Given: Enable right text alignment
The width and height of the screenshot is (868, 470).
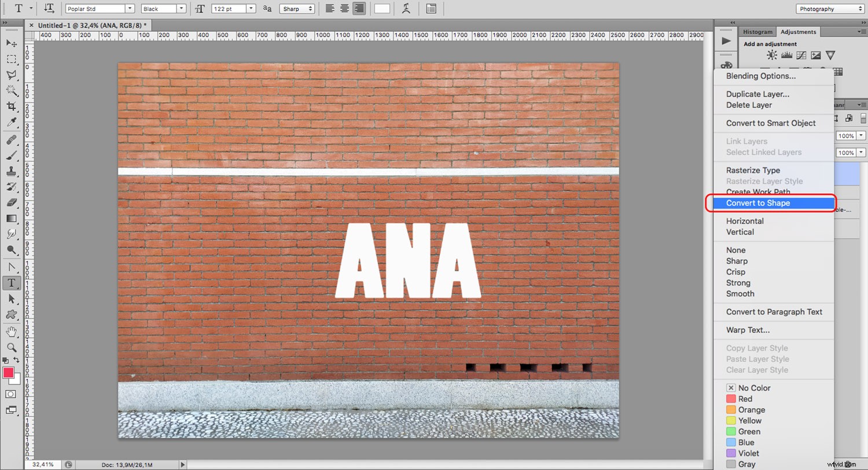Looking at the screenshot, I should 358,8.
